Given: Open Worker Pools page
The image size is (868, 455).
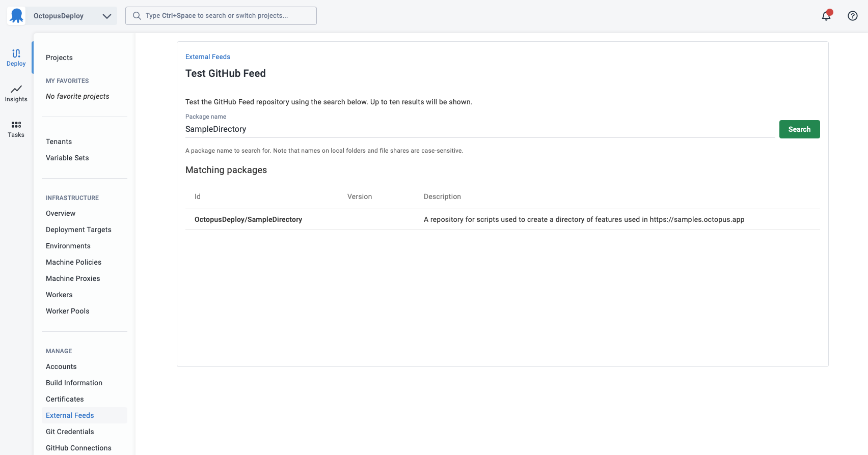Looking at the screenshot, I should [67, 311].
